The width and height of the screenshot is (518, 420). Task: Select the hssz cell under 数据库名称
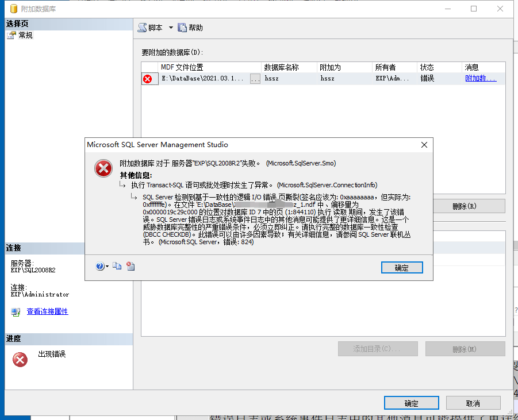point(289,79)
